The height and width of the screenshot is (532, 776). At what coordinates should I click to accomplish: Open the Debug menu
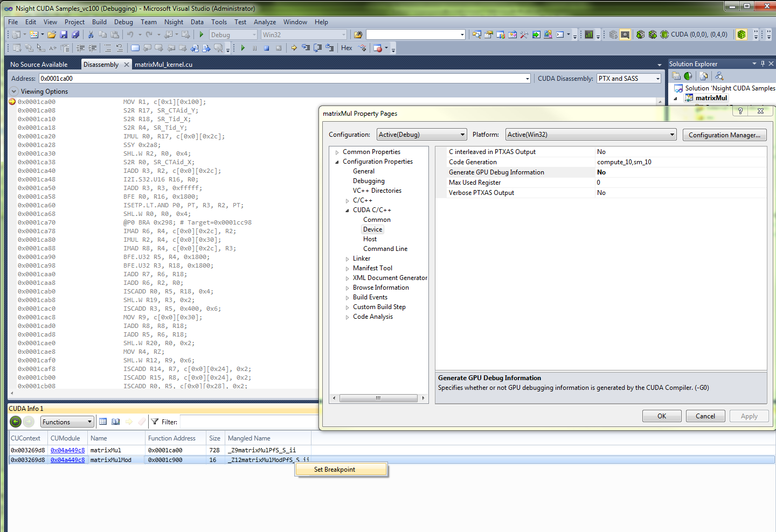[123, 22]
